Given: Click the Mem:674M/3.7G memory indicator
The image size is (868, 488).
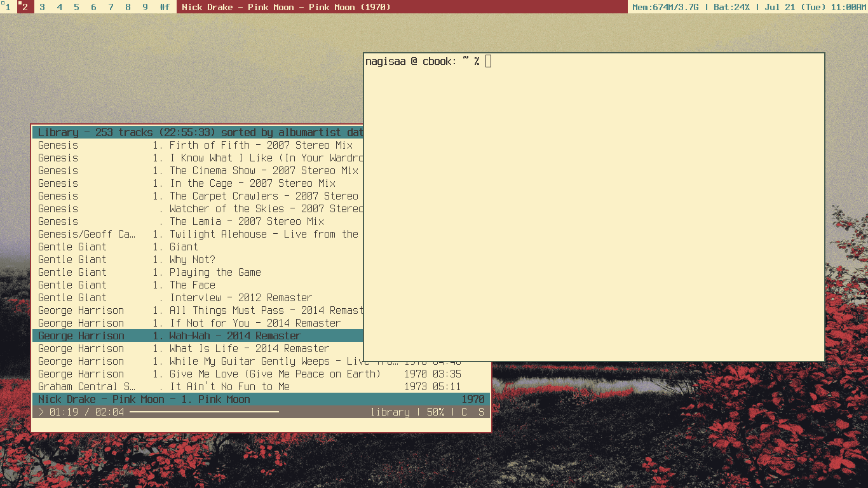Looking at the screenshot, I should click(666, 7).
